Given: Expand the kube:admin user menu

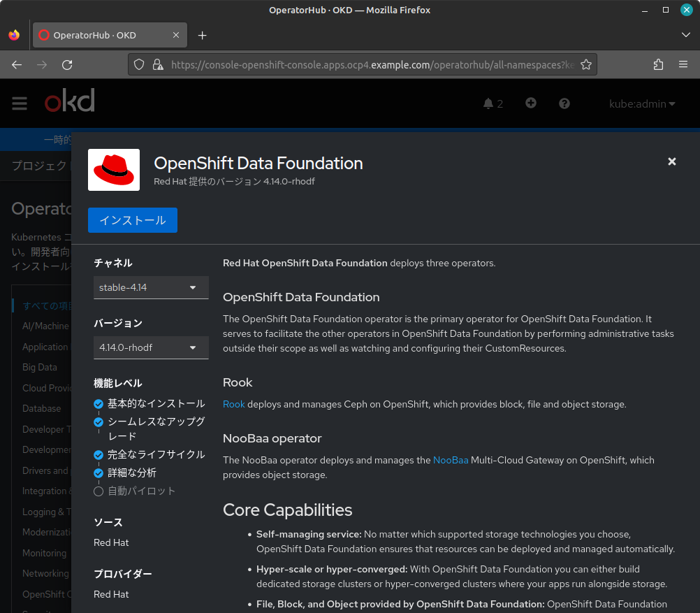Looking at the screenshot, I should 641,103.
